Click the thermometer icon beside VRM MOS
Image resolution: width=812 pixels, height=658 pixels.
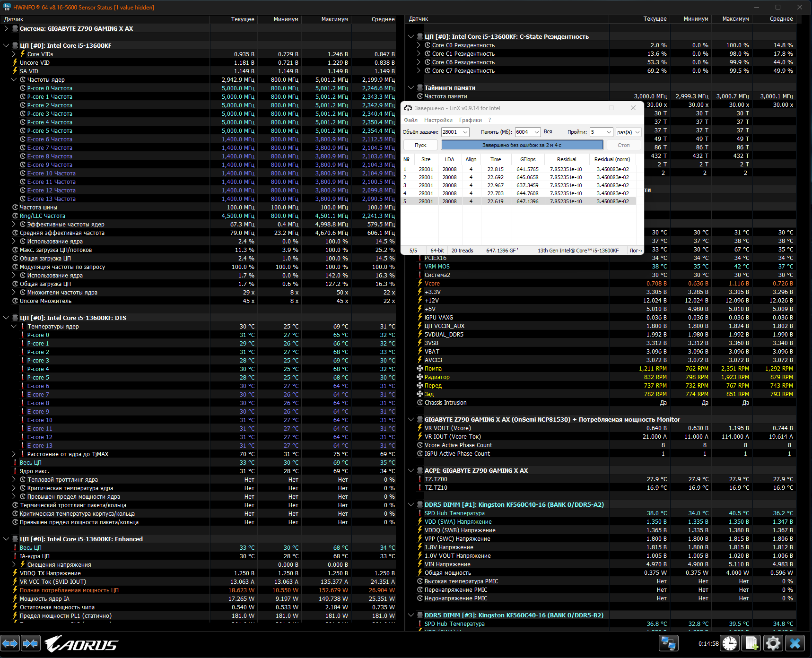click(419, 266)
